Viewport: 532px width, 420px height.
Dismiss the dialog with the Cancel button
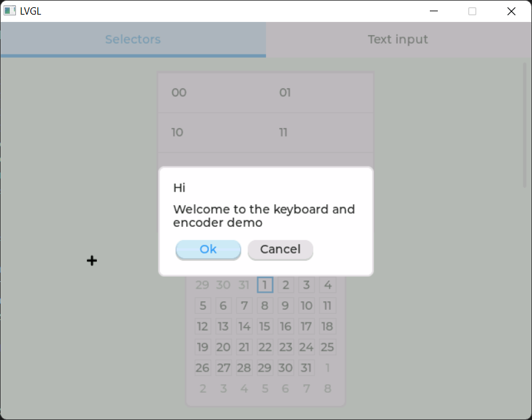click(x=280, y=249)
